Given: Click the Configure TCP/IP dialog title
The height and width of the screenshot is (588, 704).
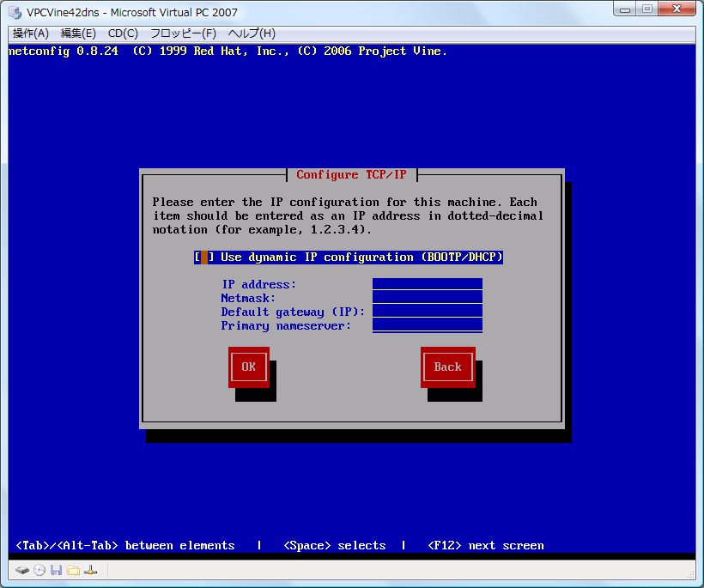Looking at the screenshot, I should 351,174.
